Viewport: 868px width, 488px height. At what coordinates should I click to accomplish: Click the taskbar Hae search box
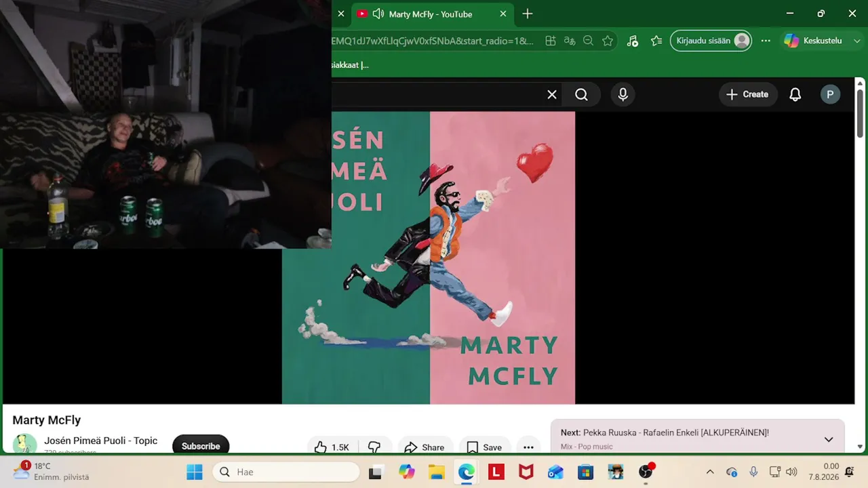(x=286, y=472)
